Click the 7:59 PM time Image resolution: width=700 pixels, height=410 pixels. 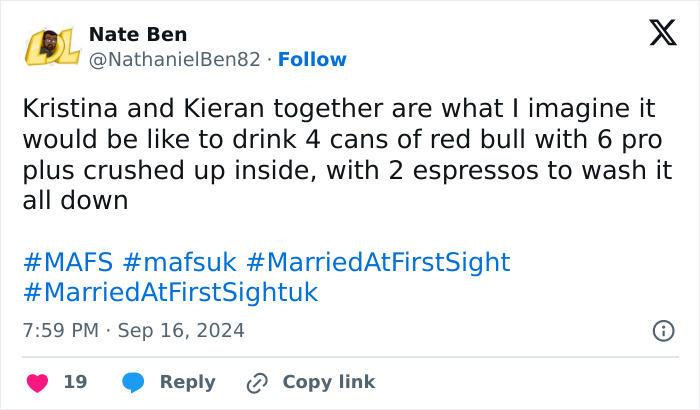click(59, 330)
